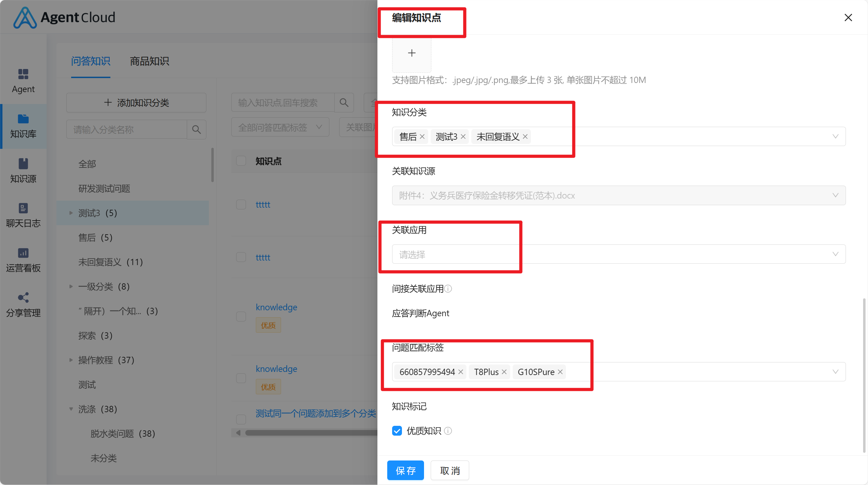This screenshot has width=868, height=485.
Task: Check the 测试同一个问题 row checkbox
Action: 241,419
